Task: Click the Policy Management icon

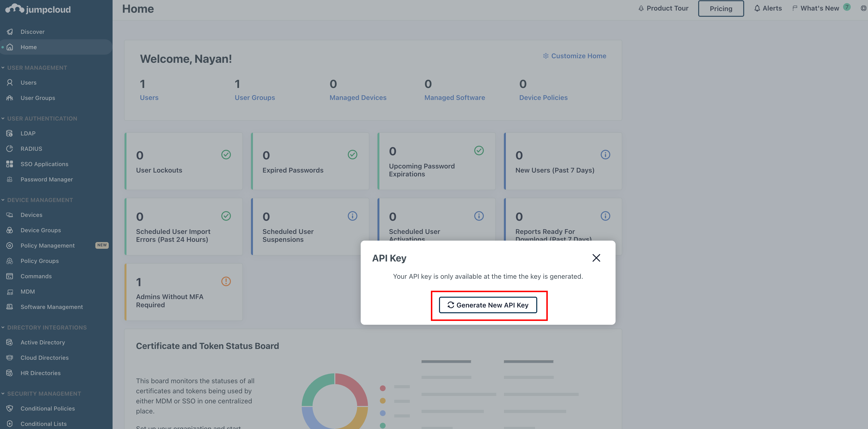Action: [10, 245]
